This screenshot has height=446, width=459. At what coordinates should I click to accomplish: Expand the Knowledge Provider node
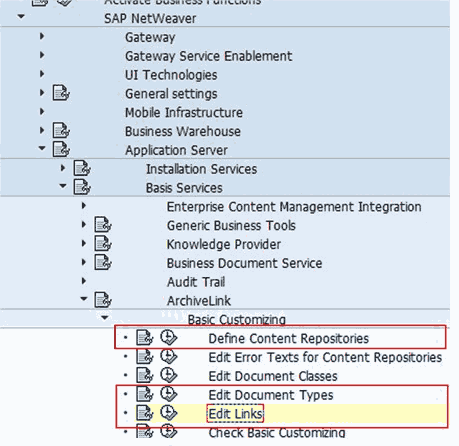pyautogui.click(x=84, y=243)
